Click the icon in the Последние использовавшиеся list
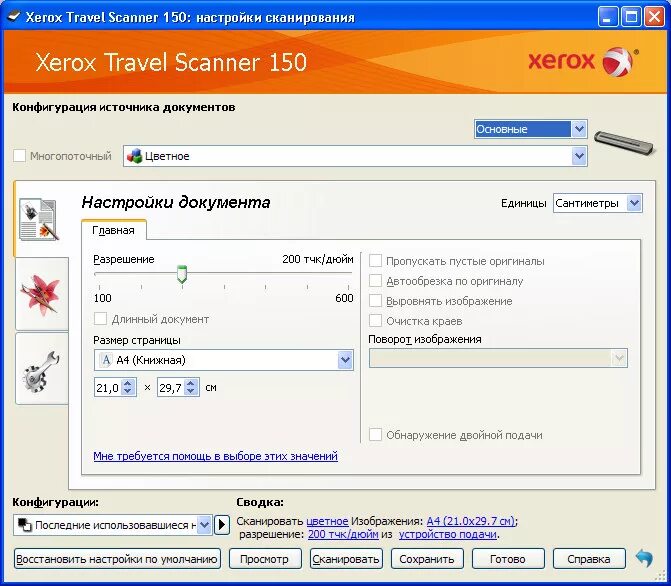The height and width of the screenshot is (586, 671). tap(24, 525)
